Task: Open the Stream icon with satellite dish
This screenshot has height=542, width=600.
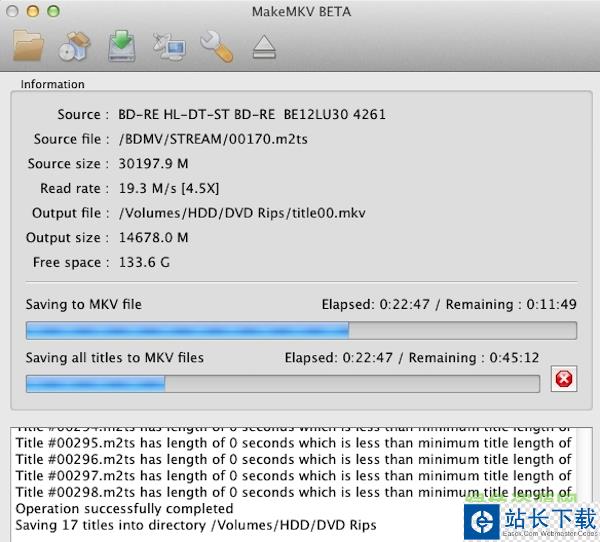Action: tap(166, 47)
